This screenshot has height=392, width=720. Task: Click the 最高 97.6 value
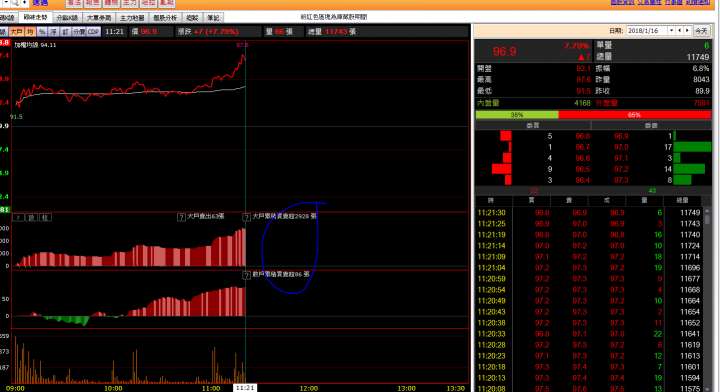pos(583,79)
